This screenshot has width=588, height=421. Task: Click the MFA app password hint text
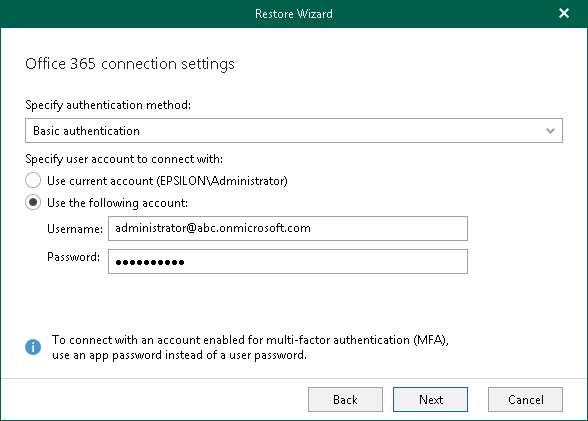[x=250, y=347]
